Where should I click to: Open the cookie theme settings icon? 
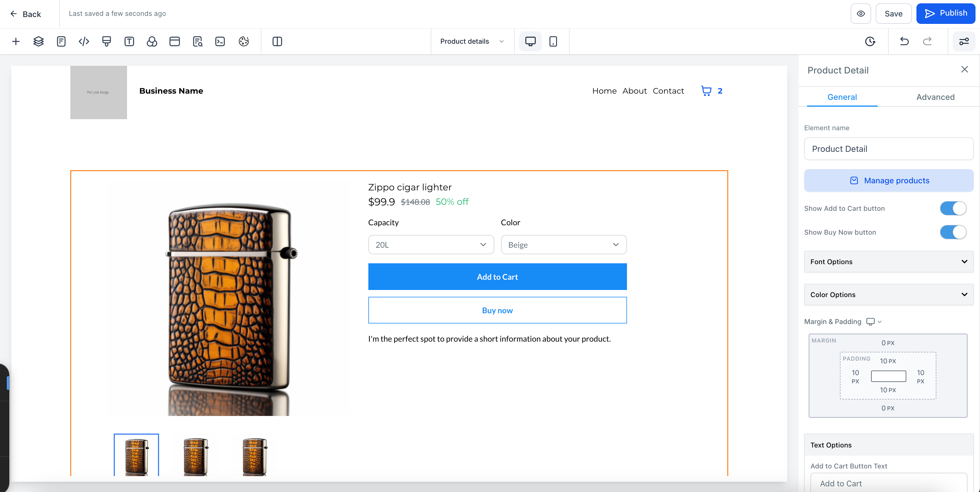pyautogui.click(x=244, y=41)
